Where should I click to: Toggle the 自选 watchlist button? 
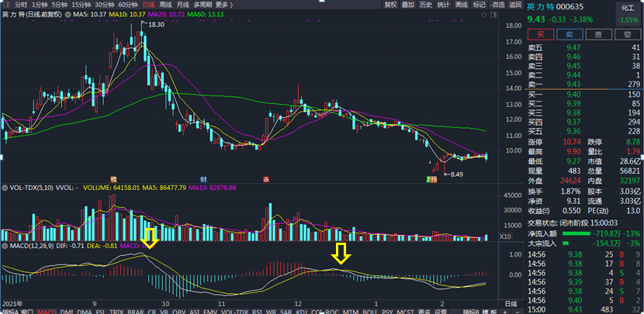[x=497, y=5]
